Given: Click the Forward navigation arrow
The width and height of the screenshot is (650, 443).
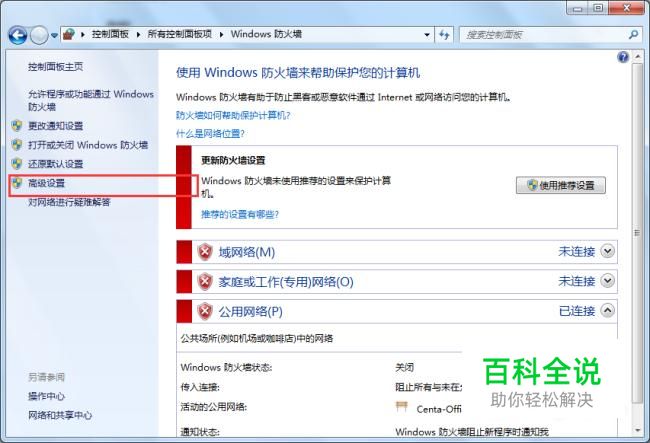Looking at the screenshot, I should (x=39, y=36).
